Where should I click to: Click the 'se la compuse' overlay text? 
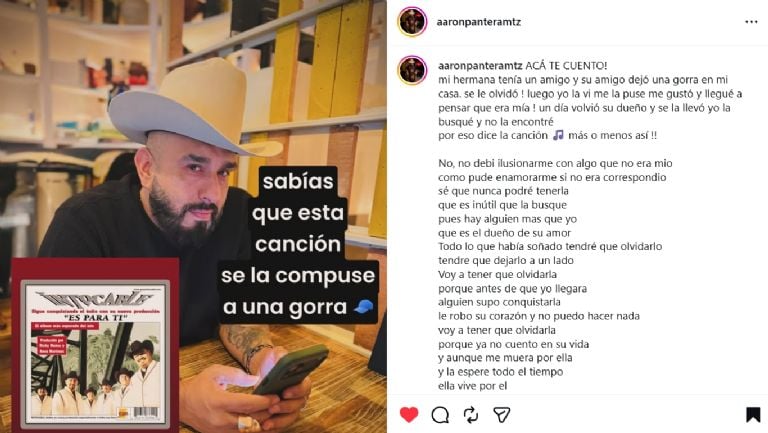298,275
